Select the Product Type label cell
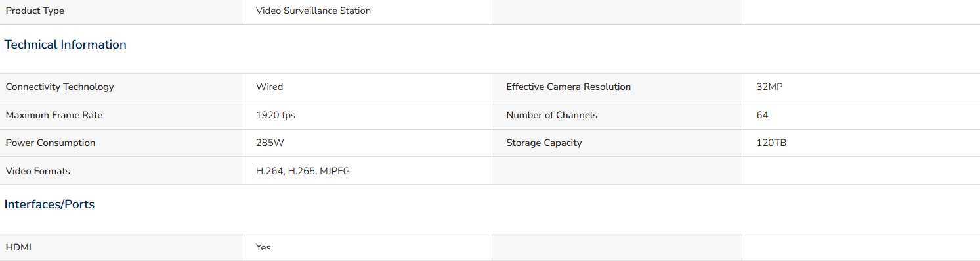The height and width of the screenshot is (261, 980). tap(121, 11)
